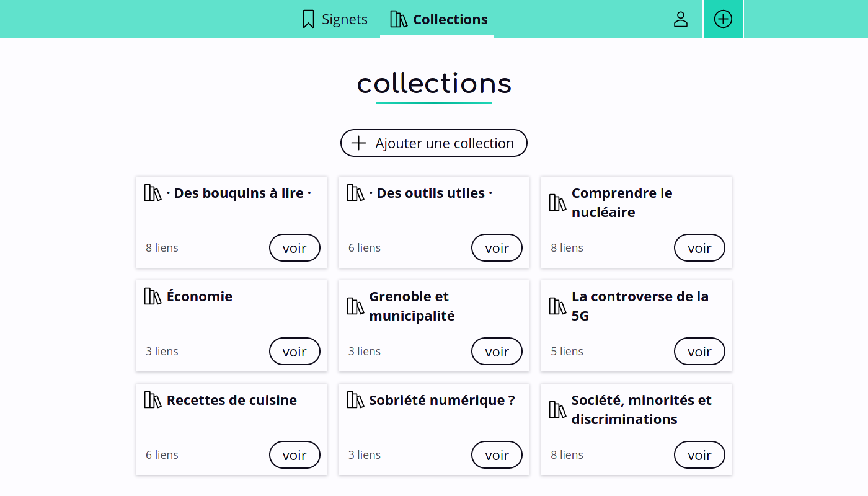Click voir on "Grenoble et municipalité"

click(x=497, y=351)
